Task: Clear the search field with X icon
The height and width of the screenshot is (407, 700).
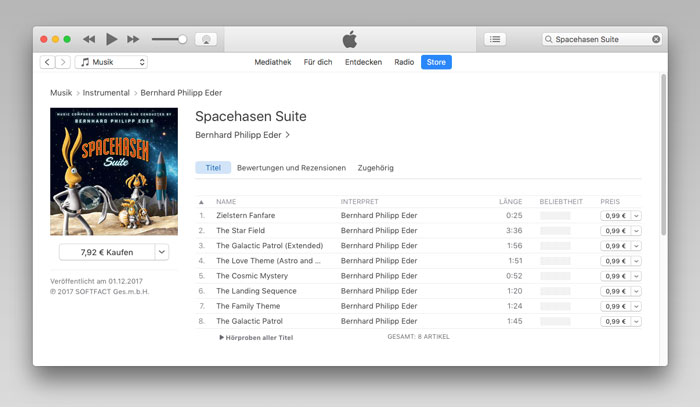Action: coord(656,39)
